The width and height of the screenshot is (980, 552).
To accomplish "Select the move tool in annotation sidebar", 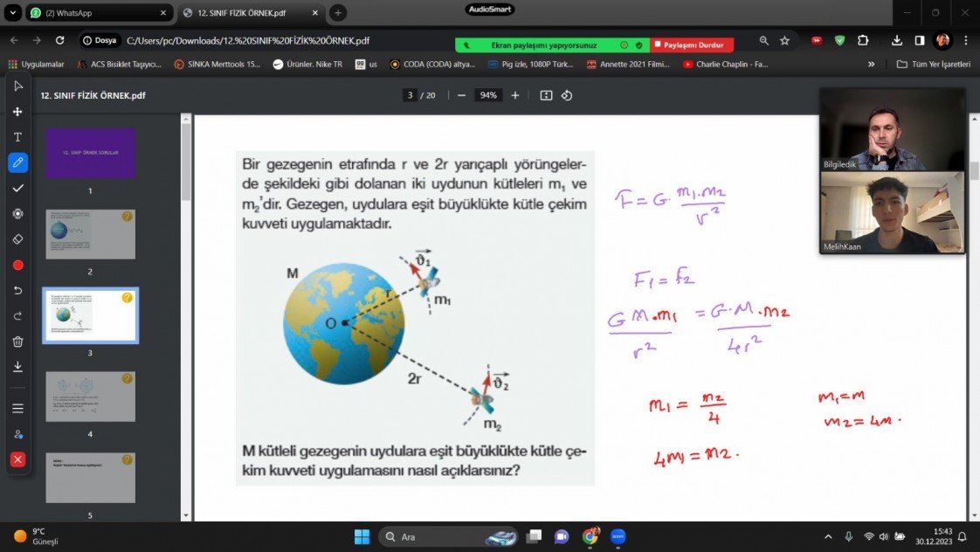I will coord(17,112).
